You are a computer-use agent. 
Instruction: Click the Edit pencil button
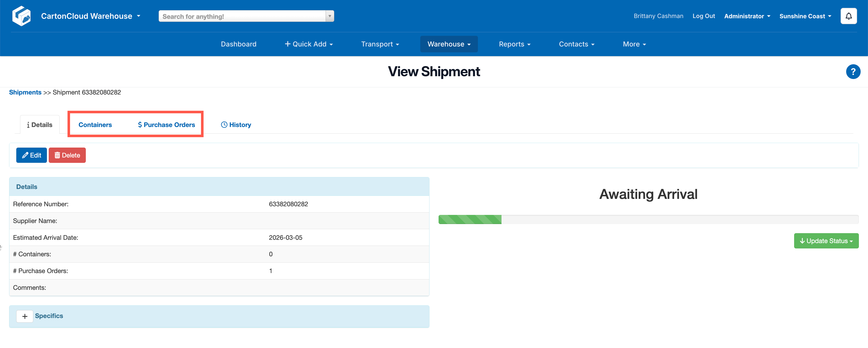31,155
